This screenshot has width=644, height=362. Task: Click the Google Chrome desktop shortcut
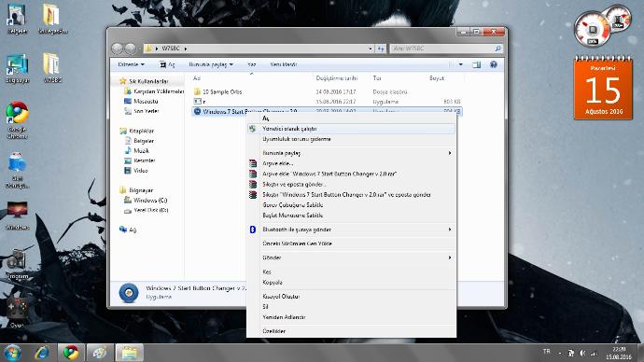click(17, 119)
